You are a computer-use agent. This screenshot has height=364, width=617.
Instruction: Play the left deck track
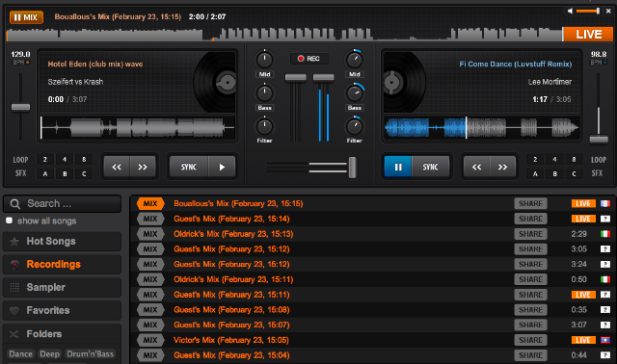[x=222, y=167]
